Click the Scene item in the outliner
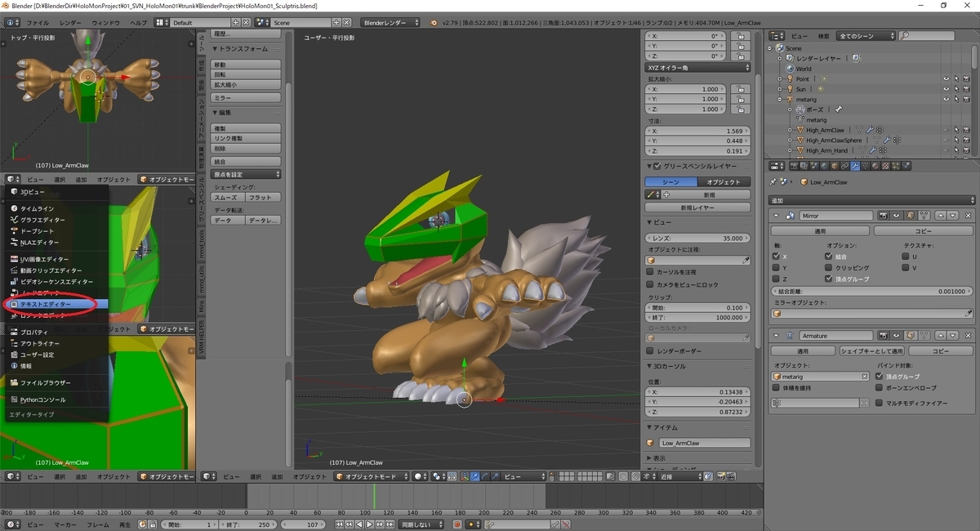The image size is (980, 531). pos(793,48)
